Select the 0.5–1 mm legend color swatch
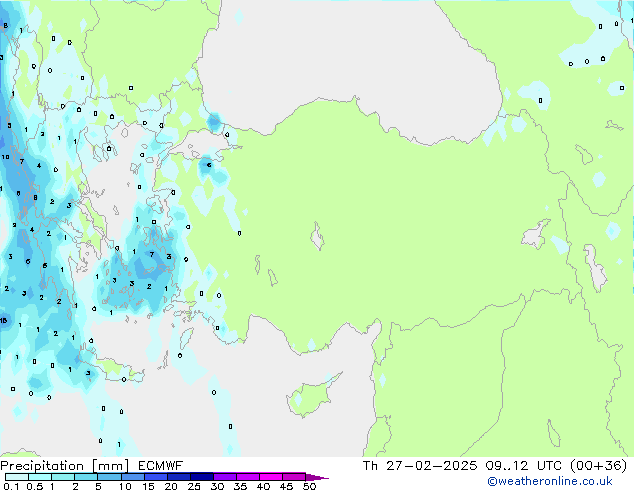Screen dimensions: 634x490 (x=40, y=477)
